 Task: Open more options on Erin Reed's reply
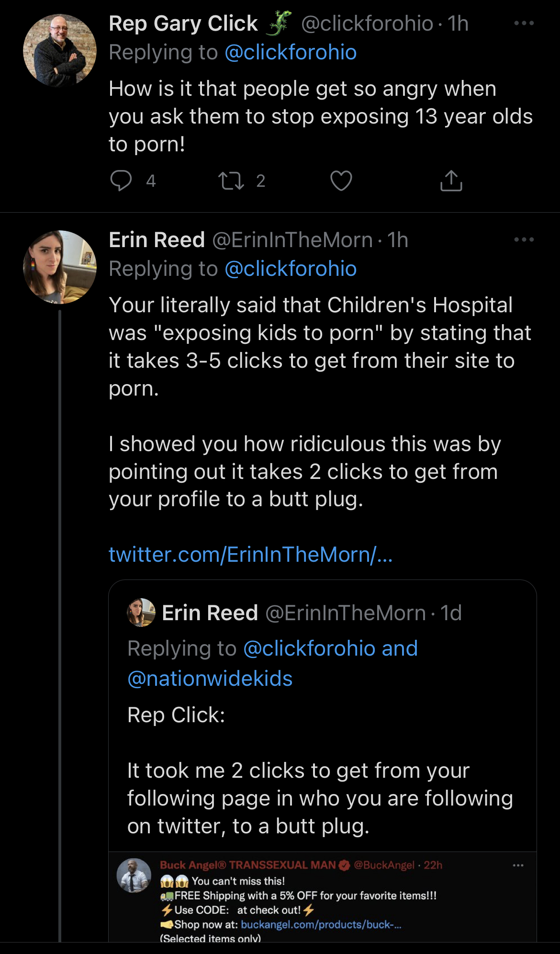pos(524,239)
